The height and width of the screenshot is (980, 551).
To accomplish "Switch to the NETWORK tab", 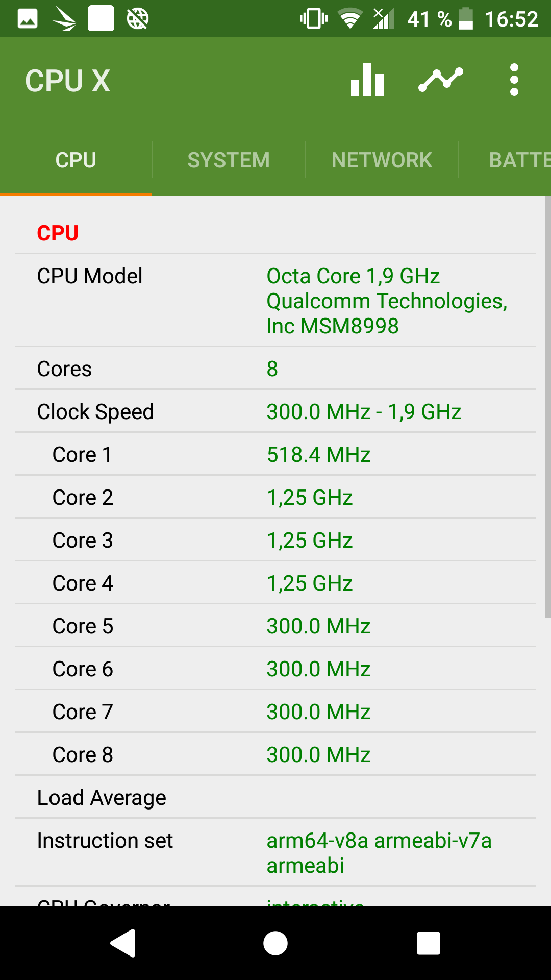I will (382, 160).
